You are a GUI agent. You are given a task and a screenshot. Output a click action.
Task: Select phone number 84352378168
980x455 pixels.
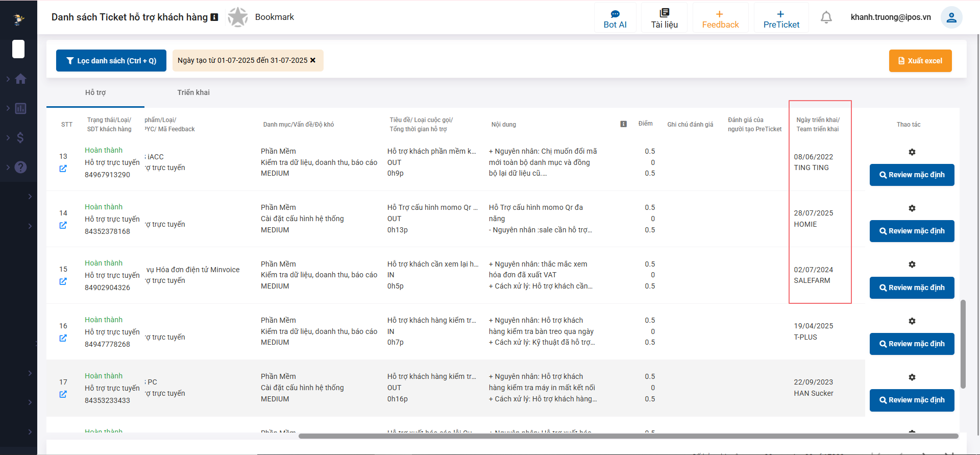click(x=107, y=231)
